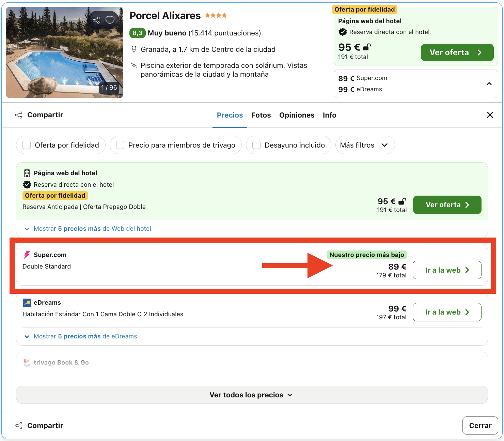Click the hotel building icon for Página web del hotel
The image size is (504, 441).
pyautogui.click(x=27, y=173)
